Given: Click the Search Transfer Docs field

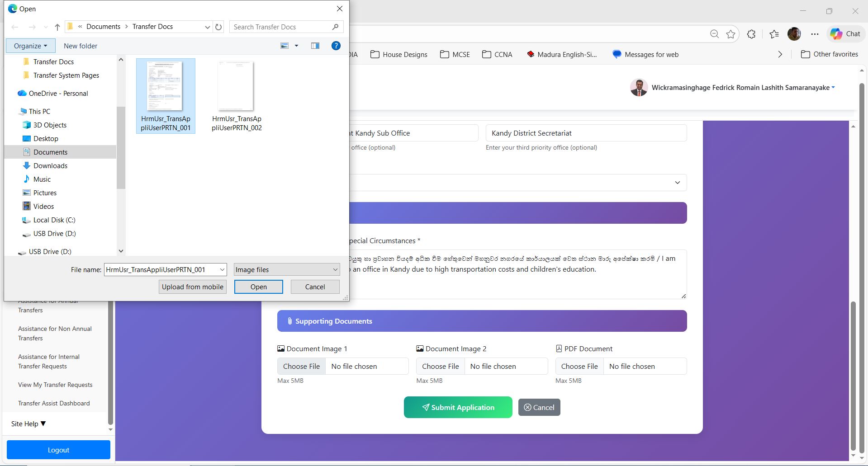Looking at the screenshot, I should 281,27.
